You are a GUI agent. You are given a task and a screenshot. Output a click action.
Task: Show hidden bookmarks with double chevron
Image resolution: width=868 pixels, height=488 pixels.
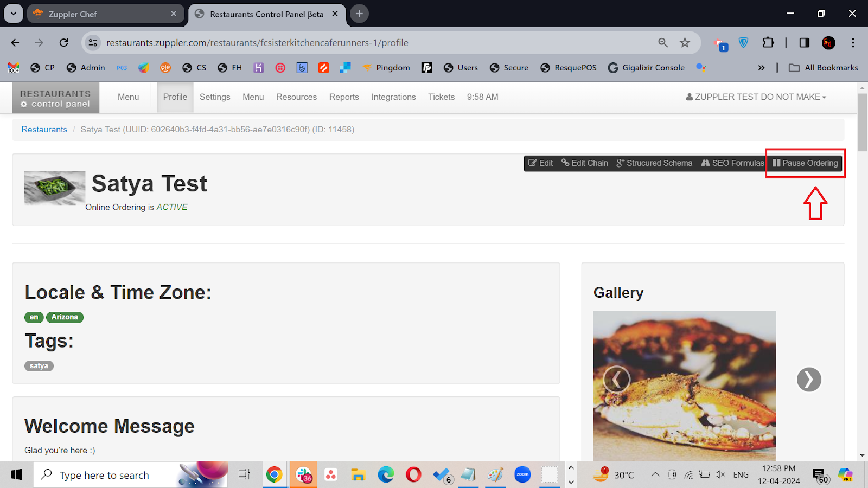click(x=761, y=68)
